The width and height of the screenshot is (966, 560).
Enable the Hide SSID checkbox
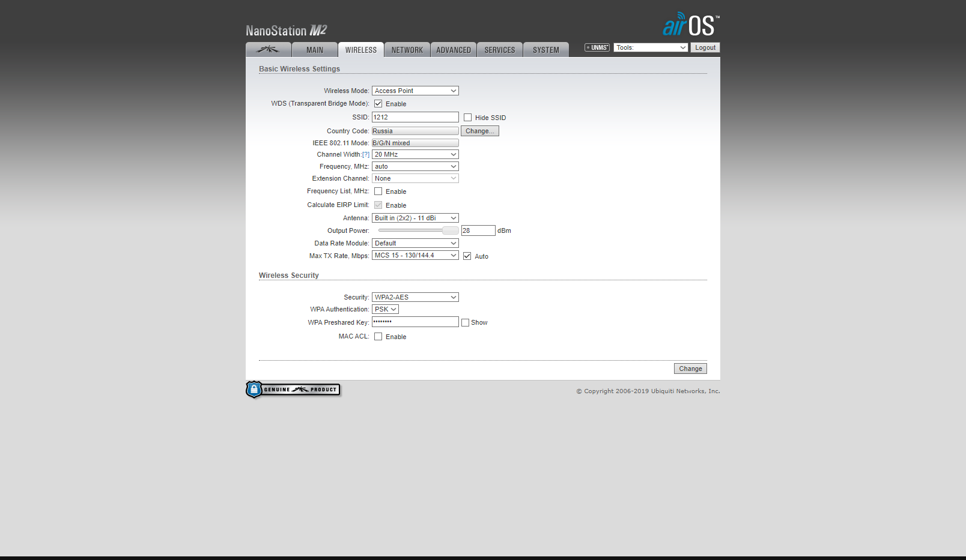468,118
